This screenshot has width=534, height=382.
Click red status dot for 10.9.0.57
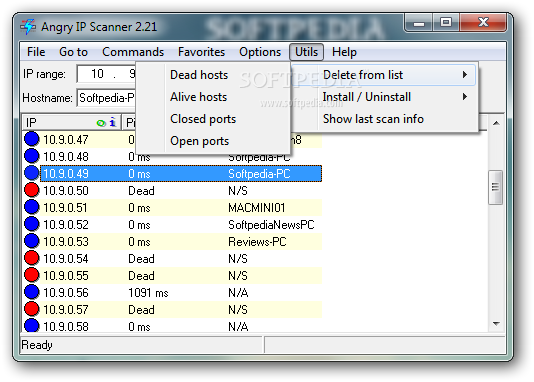point(32,309)
